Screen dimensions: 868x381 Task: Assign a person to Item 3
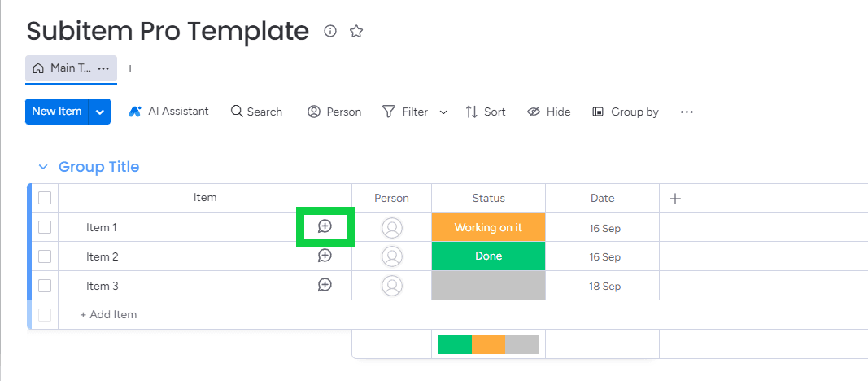click(x=392, y=286)
